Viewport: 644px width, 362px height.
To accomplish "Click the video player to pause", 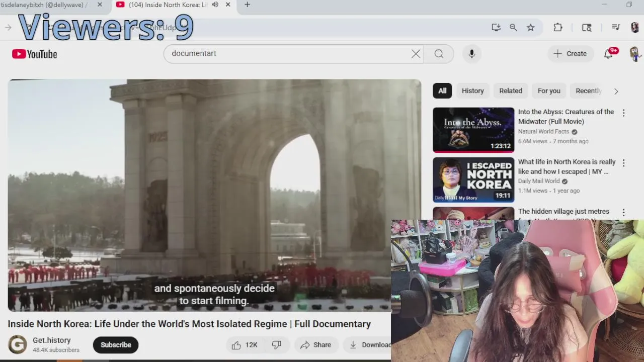I will point(214,195).
